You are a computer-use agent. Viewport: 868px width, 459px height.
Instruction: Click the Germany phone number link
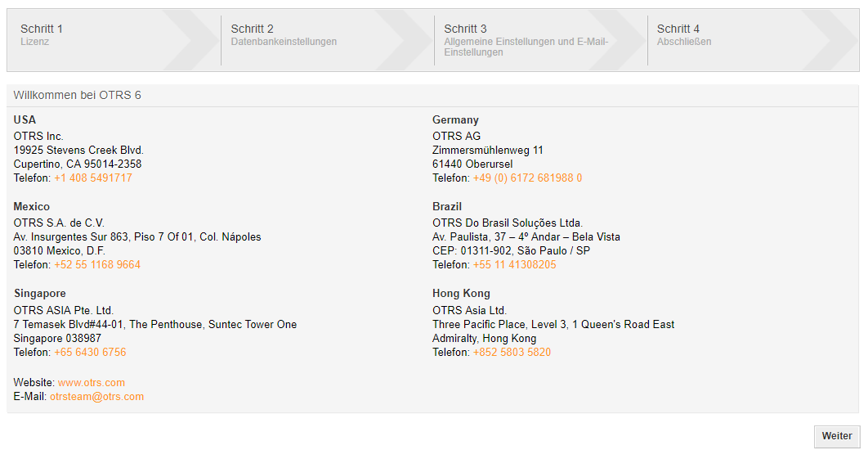pyautogui.click(x=527, y=178)
